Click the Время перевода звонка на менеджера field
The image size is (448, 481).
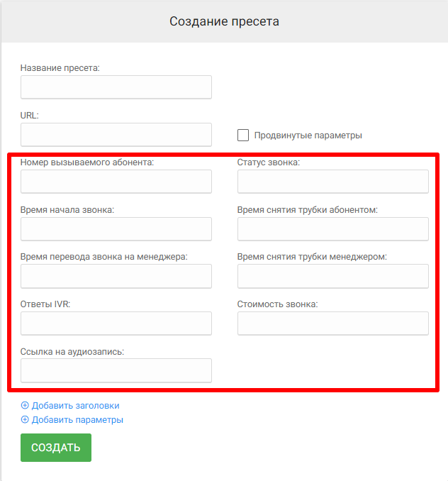[116, 276]
